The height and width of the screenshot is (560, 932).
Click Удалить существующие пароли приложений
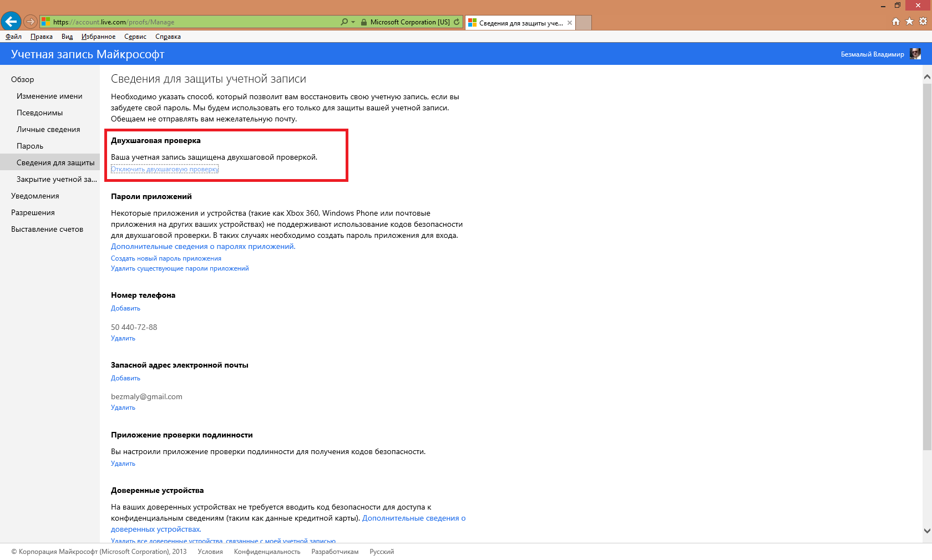coord(180,268)
